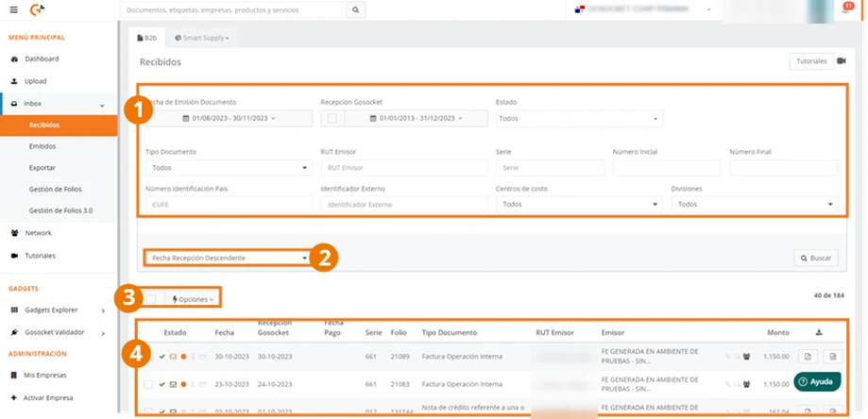Open Emitidos in the Inbox menu
The height and width of the screenshot is (419, 868).
pyautogui.click(x=43, y=146)
